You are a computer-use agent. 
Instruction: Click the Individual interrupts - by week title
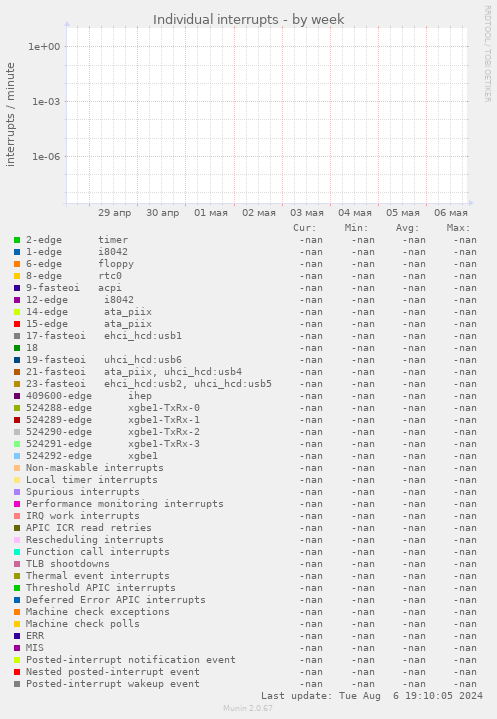tap(248, 20)
